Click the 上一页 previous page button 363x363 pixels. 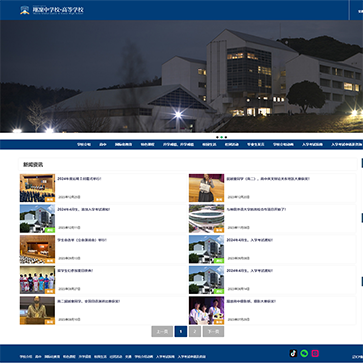pos(162,331)
